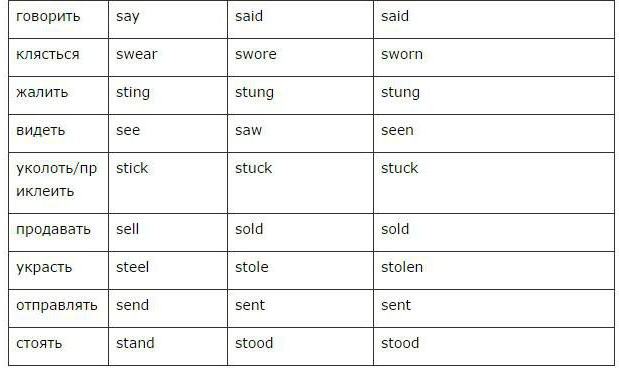Click the Russian word "украсть"
This screenshot has height=379, width=619.
(44, 268)
